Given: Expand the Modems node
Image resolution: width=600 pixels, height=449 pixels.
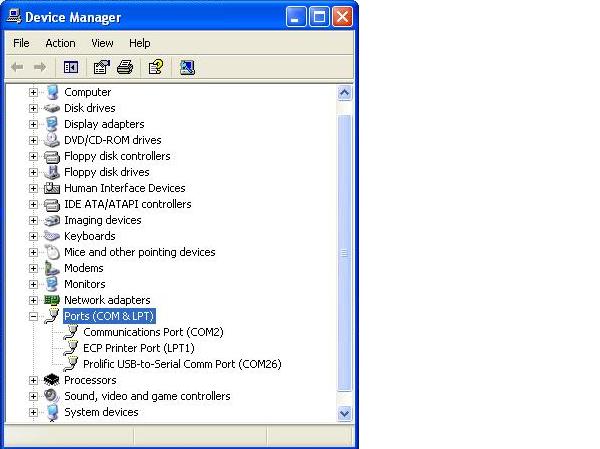Looking at the screenshot, I should coord(33,268).
